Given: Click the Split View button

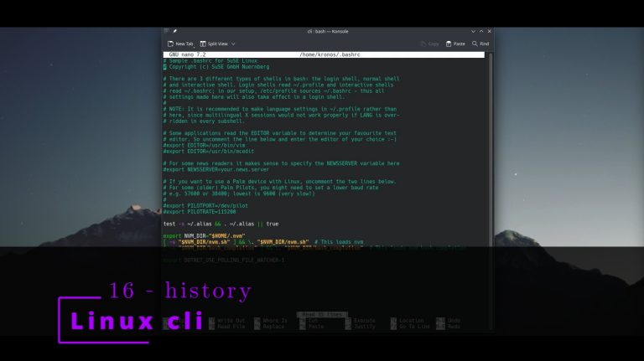Looking at the screenshot, I should coord(214,44).
